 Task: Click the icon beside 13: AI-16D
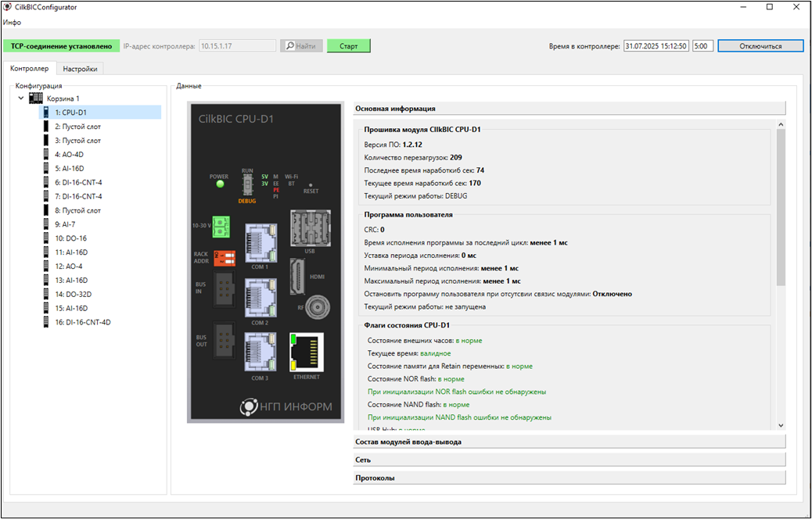click(46, 280)
